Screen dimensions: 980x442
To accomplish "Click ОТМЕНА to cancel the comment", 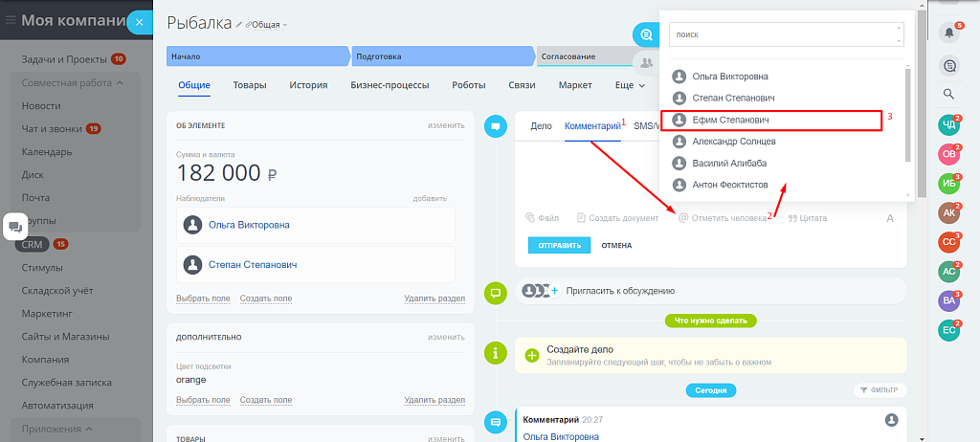I will tap(616, 245).
